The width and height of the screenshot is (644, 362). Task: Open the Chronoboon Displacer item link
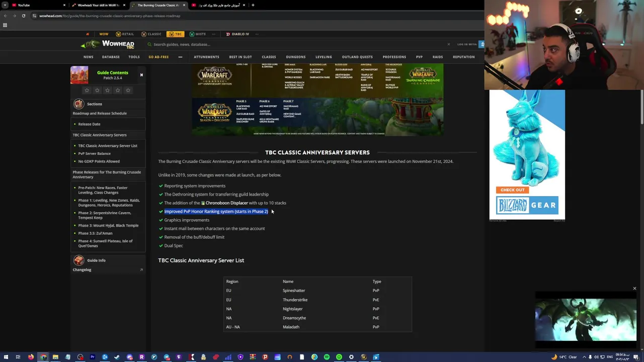click(x=226, y=203)
